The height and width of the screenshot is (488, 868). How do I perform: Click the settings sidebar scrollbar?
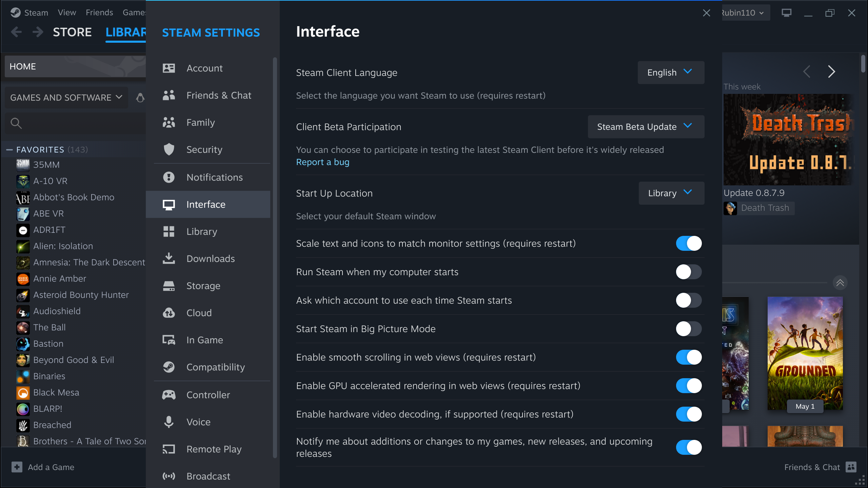[x=275, y=258]
